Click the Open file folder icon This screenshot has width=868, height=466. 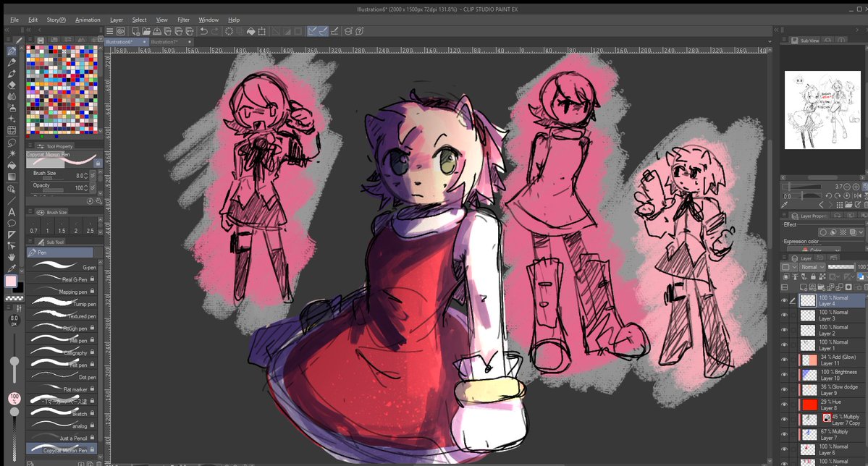point(146,32)
